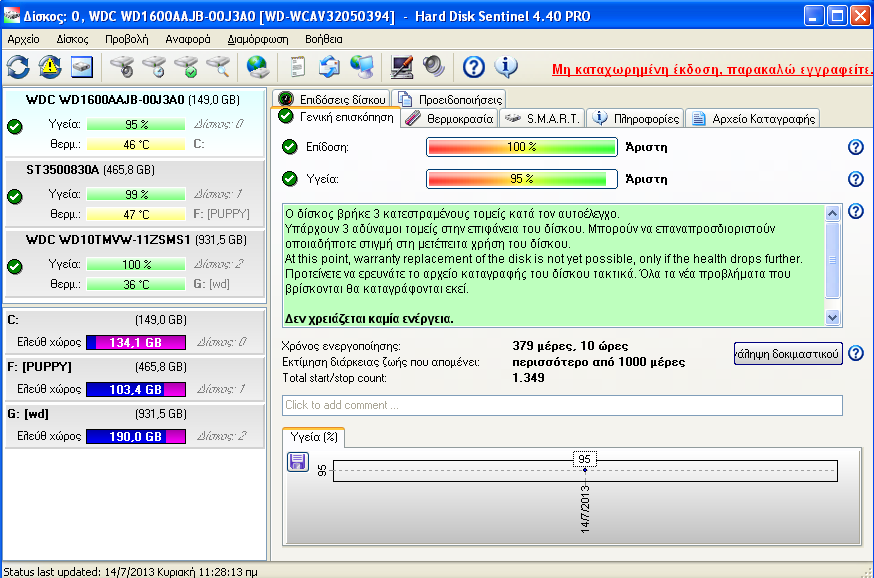Image resolution: width=874 pixels, height=578 pixels.
Task: Open the S.M.A.R.T. tab
Action: coord(543,119)
